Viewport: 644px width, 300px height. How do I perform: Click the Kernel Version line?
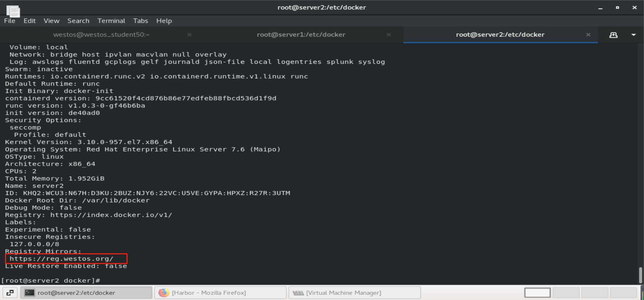[89, 142]
